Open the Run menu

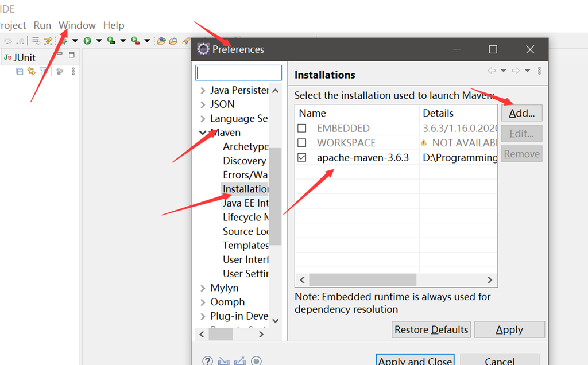(42, 25)
